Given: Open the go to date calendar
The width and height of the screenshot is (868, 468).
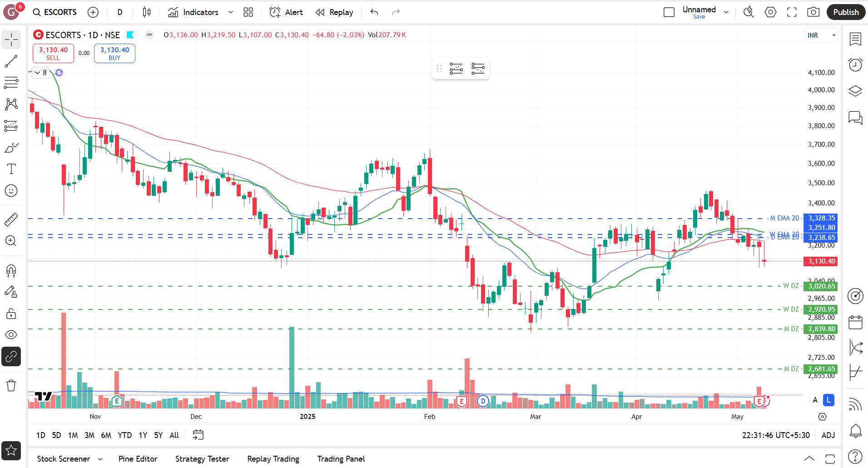Looking at the screenshot, I should [198, 435].
